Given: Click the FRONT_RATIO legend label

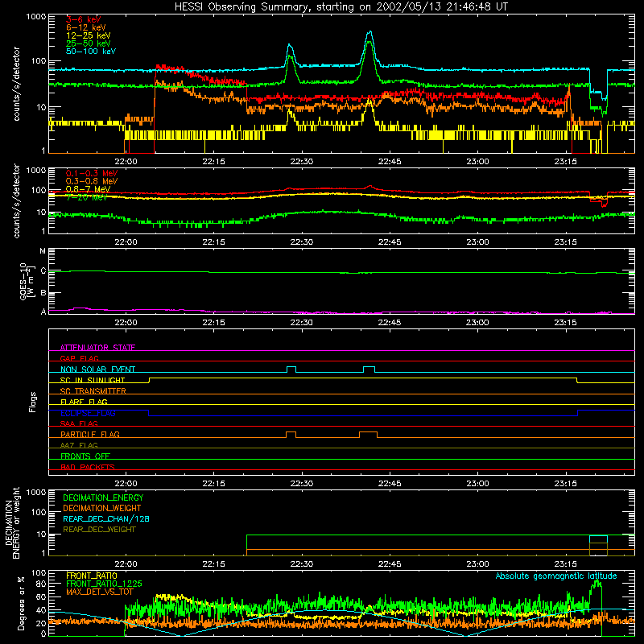Looking at the screenshot, I should (x=92, y=576).
